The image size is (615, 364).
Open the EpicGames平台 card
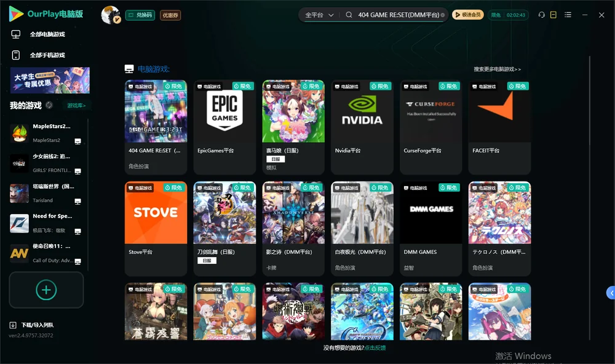coord(224,127)
